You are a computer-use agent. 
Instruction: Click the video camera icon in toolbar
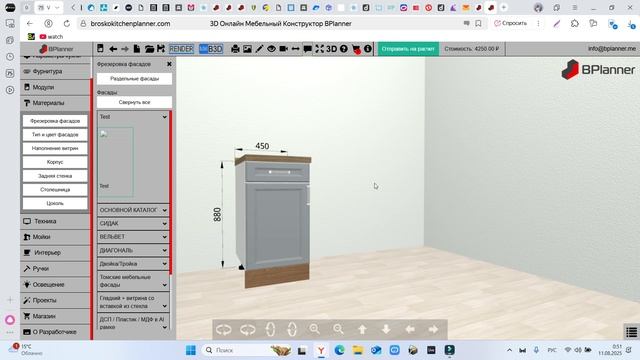pyautogui.click(x=283, y=49)
